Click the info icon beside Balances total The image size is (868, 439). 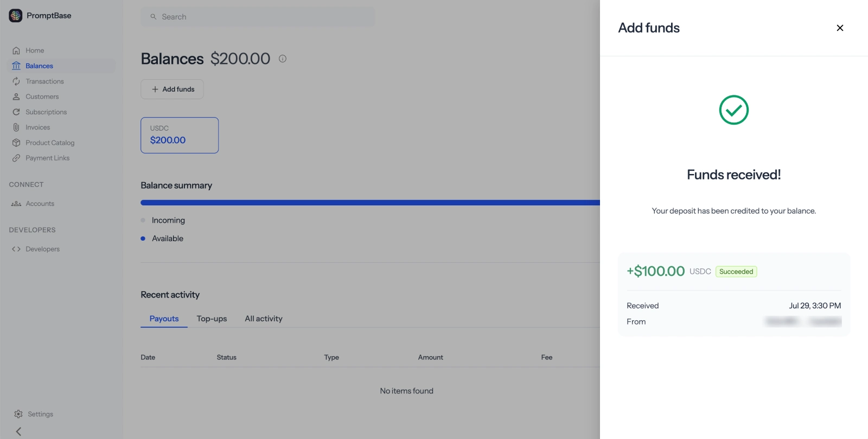point(283,59)
